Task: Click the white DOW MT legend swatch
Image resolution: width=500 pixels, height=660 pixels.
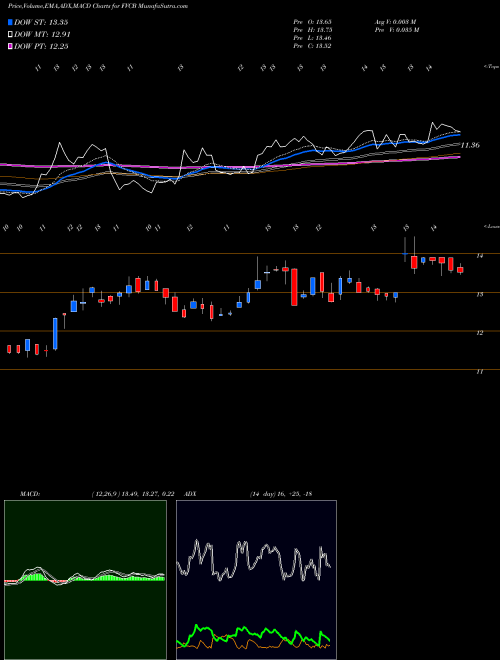Action: pos(10,35)
